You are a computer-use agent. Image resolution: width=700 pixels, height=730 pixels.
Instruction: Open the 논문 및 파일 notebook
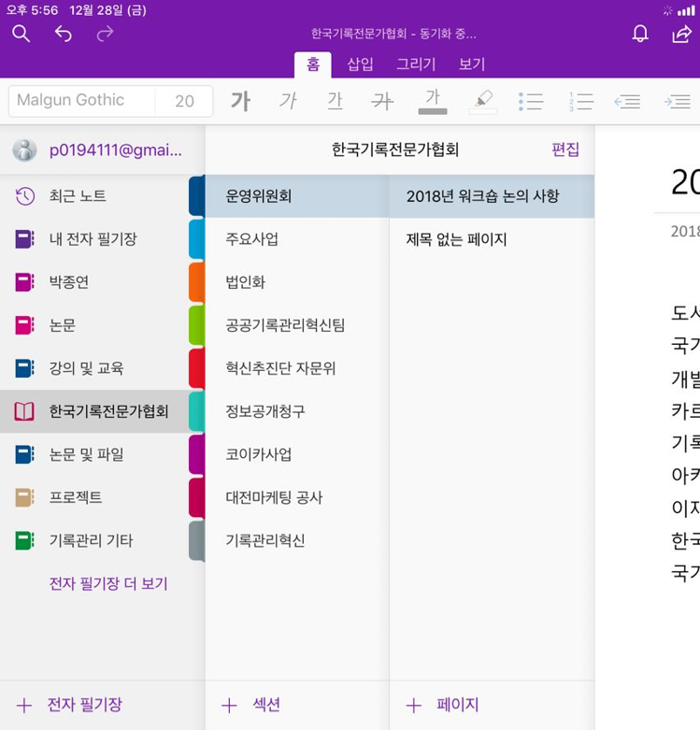pos(94,454)
